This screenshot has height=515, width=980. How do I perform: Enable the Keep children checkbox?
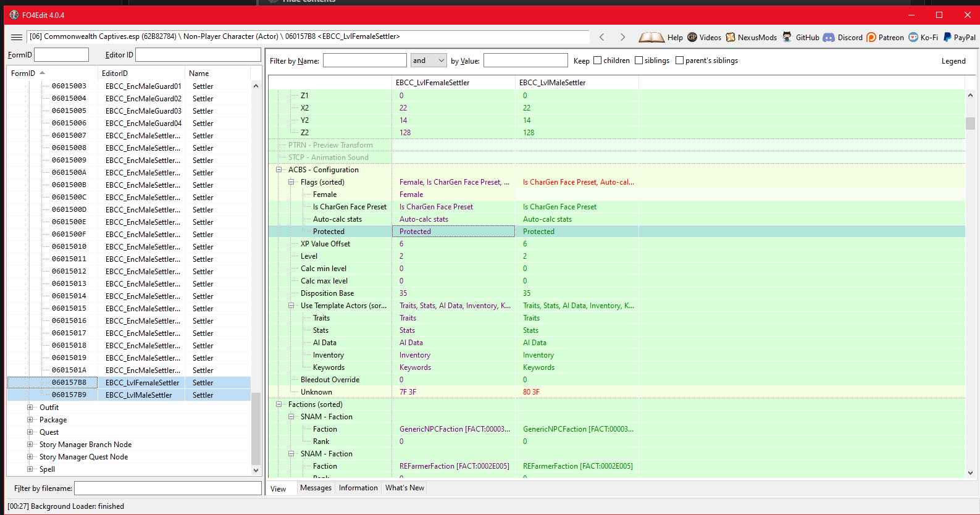[x=597, y=61]
